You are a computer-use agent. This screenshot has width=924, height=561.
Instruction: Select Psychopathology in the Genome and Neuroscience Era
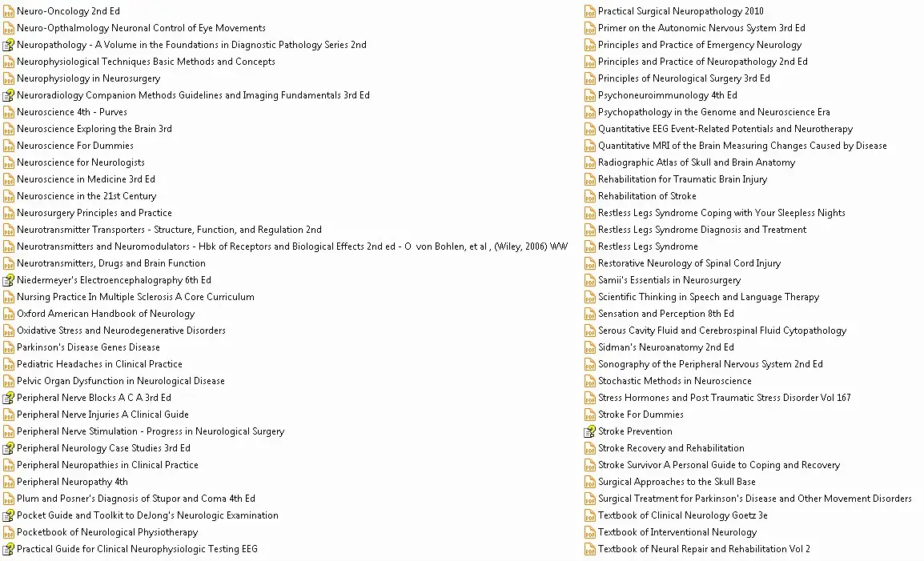713,112
